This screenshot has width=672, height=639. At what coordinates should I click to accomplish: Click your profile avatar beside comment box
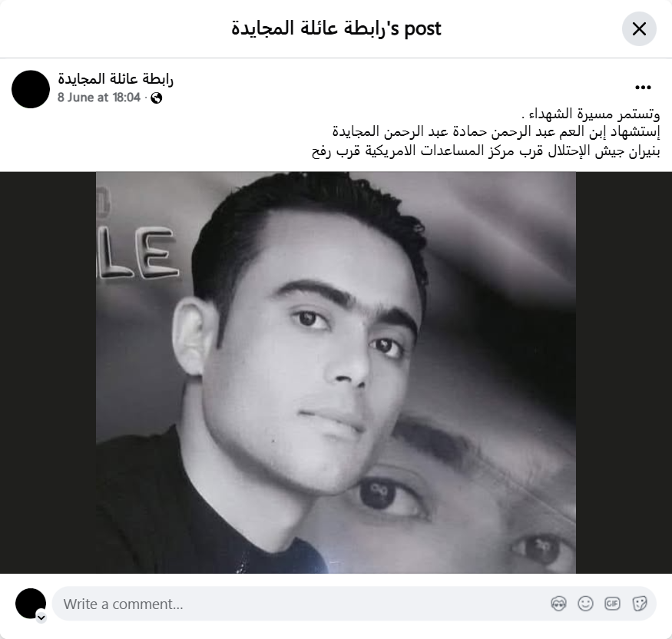tap(31, 604)
